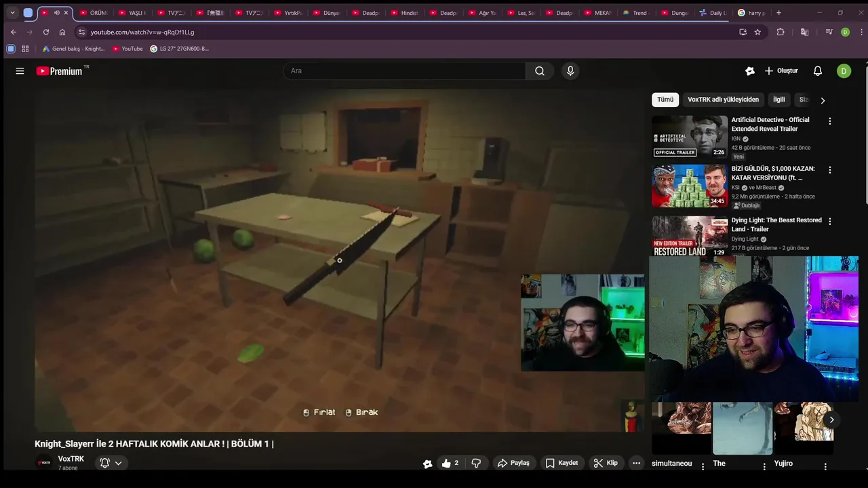
Task: Click the browser address bar URL
Action: point(142,32)
